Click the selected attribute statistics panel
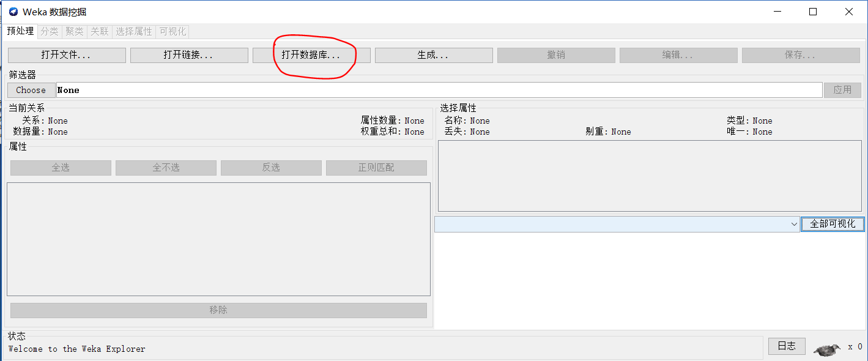This screenshot has height=361, width=868. click(x=650, y=176)
